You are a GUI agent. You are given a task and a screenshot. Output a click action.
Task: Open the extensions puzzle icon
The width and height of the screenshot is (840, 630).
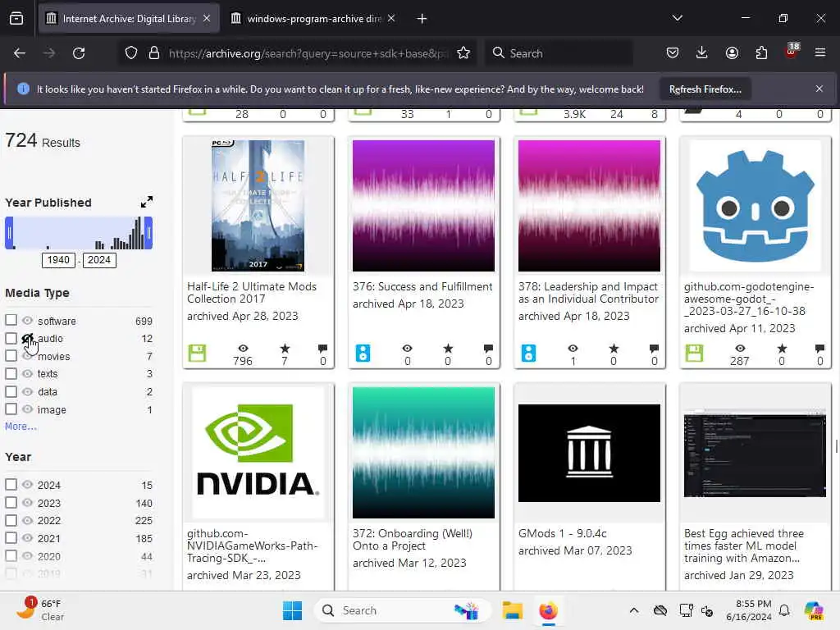761,52
